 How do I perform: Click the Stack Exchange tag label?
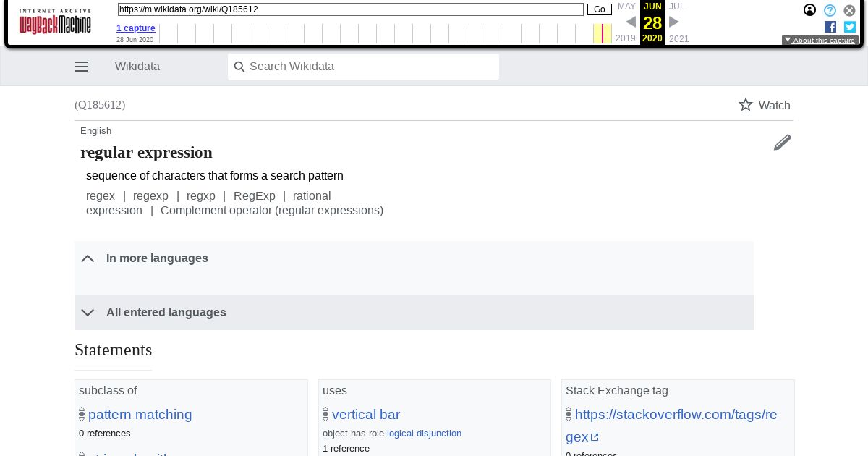[617, 391]
